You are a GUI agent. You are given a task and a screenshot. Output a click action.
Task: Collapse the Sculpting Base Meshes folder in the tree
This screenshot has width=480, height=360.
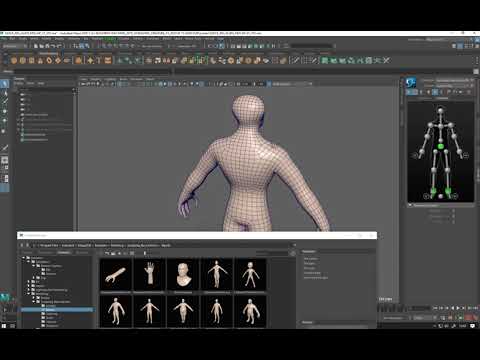click(x=34, y=302)
